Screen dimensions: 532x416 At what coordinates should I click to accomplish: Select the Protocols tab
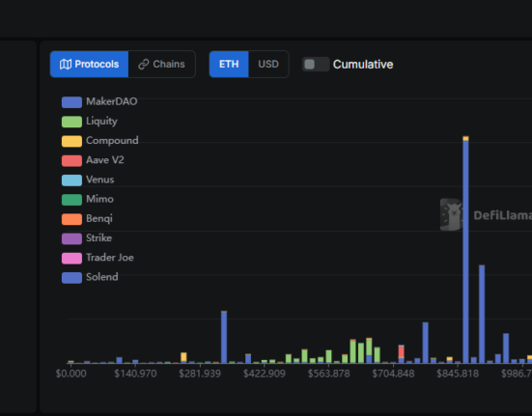tap(89, 64)
